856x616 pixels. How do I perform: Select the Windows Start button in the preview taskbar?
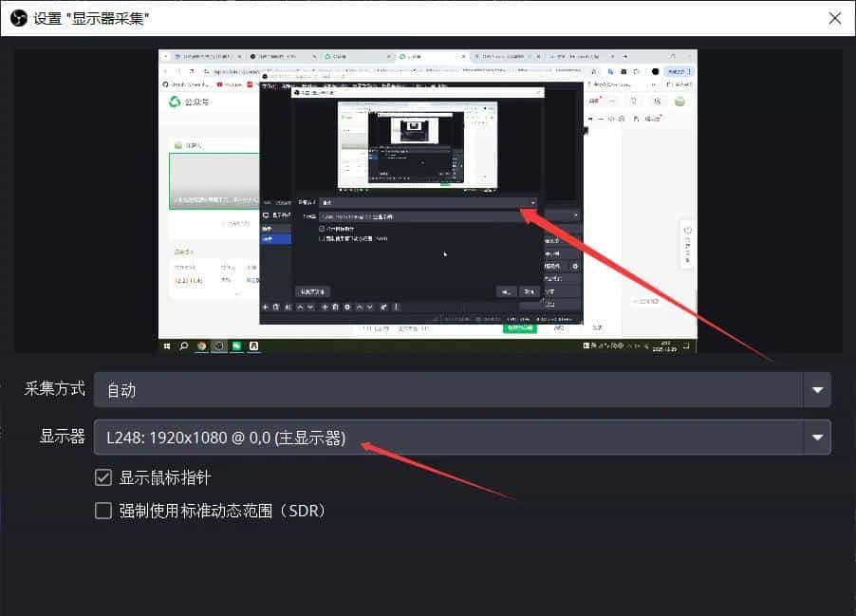click(167, 345)
